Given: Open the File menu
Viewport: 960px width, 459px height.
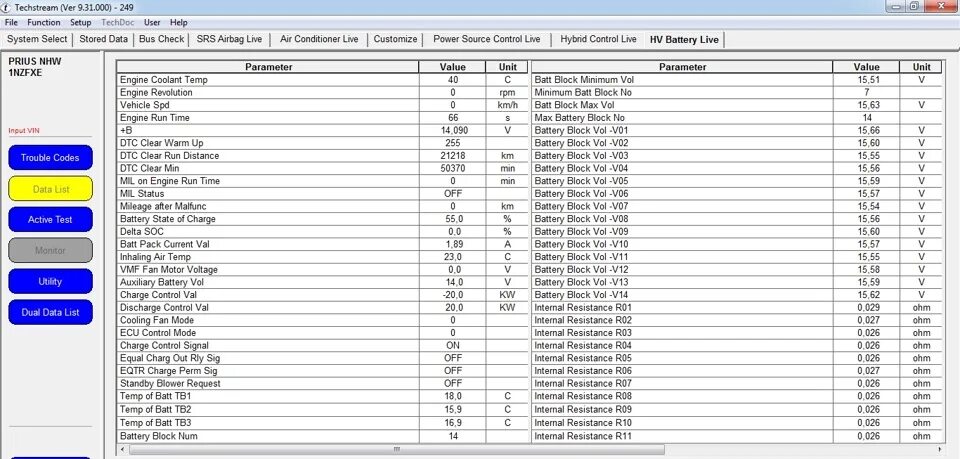Looking at the screenshot, I should coord(11,23).
